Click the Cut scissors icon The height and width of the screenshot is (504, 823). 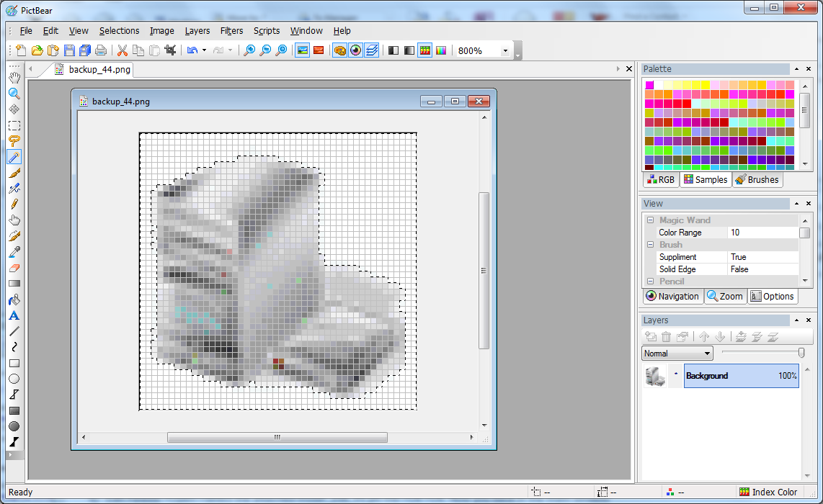click(122, 50)
